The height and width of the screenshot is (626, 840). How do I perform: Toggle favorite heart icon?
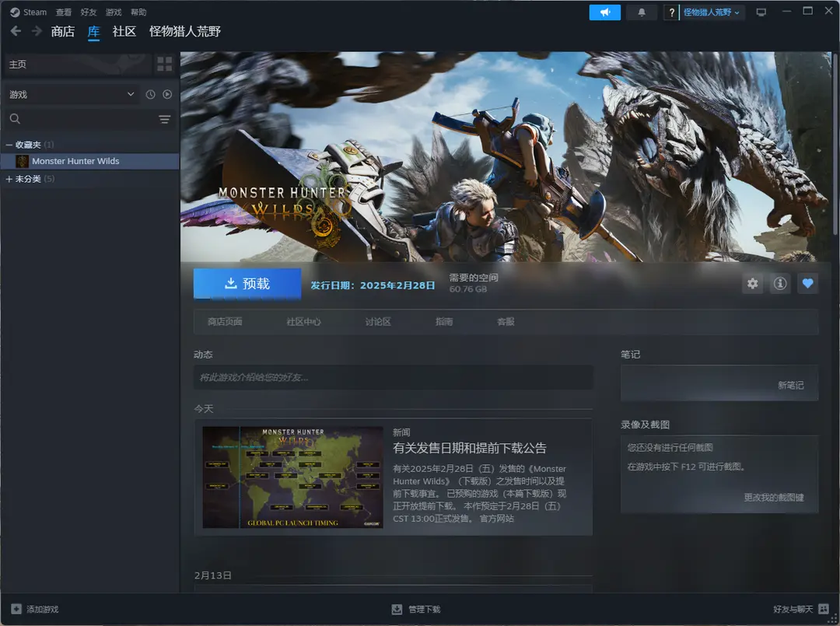coord(808,283)
